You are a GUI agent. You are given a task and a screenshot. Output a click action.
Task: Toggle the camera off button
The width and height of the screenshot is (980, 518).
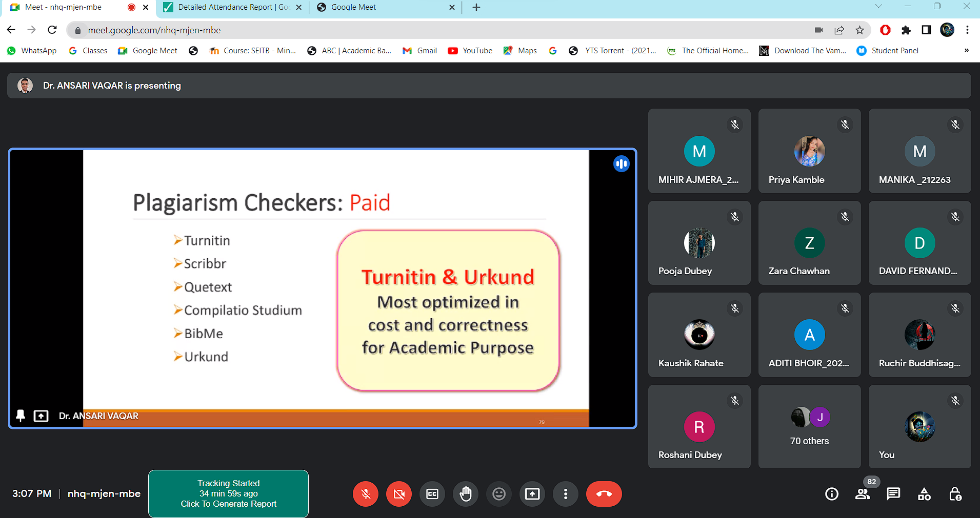tap(399, 494)
